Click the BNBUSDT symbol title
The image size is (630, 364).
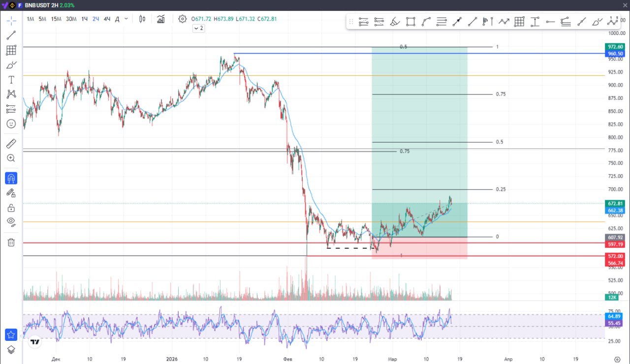tap(40, 5)
